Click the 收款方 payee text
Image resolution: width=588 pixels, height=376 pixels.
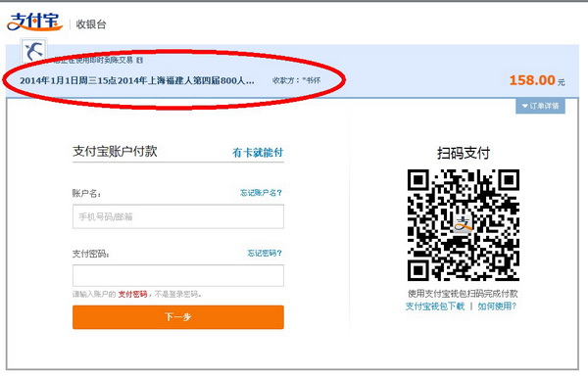[296, 80]
